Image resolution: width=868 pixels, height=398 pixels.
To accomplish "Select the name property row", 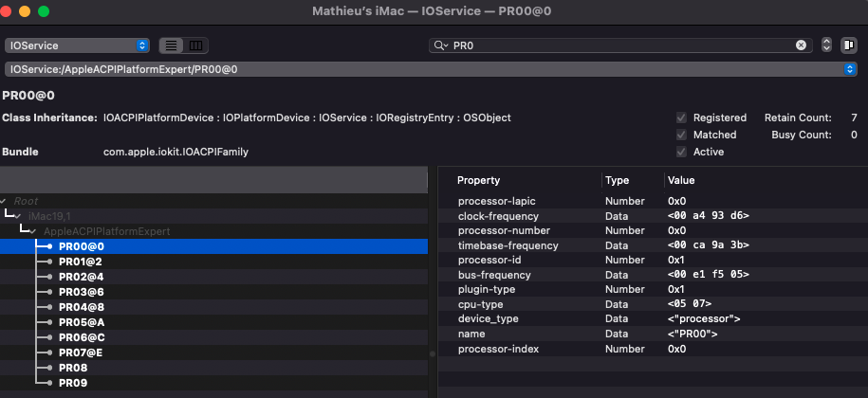I will (x=654, y=334).
